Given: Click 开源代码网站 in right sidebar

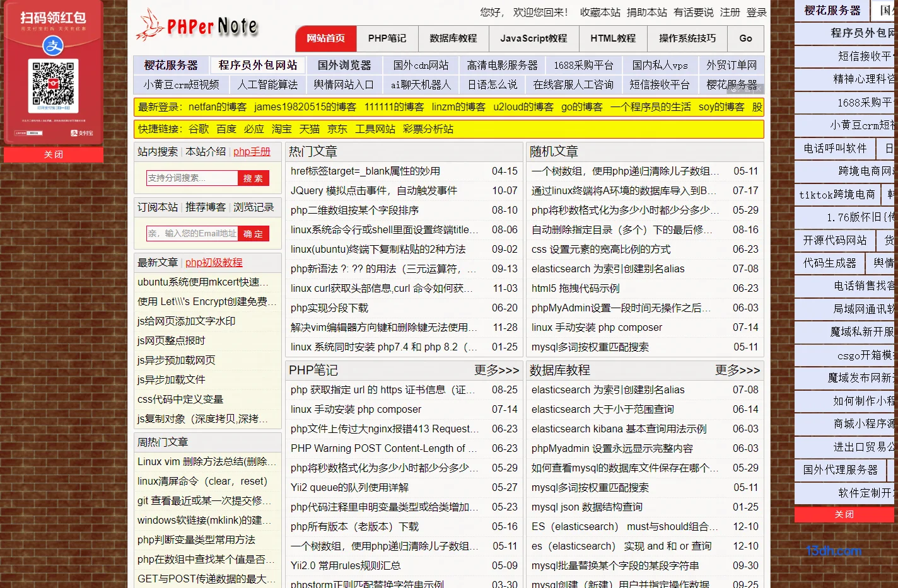Looking at the screenshot, I should click(x=835, y=240).
